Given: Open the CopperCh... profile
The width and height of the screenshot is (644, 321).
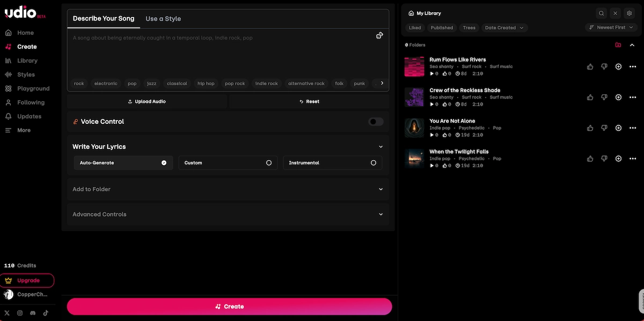Looking at the screenshot, I should tap(26, 294).
